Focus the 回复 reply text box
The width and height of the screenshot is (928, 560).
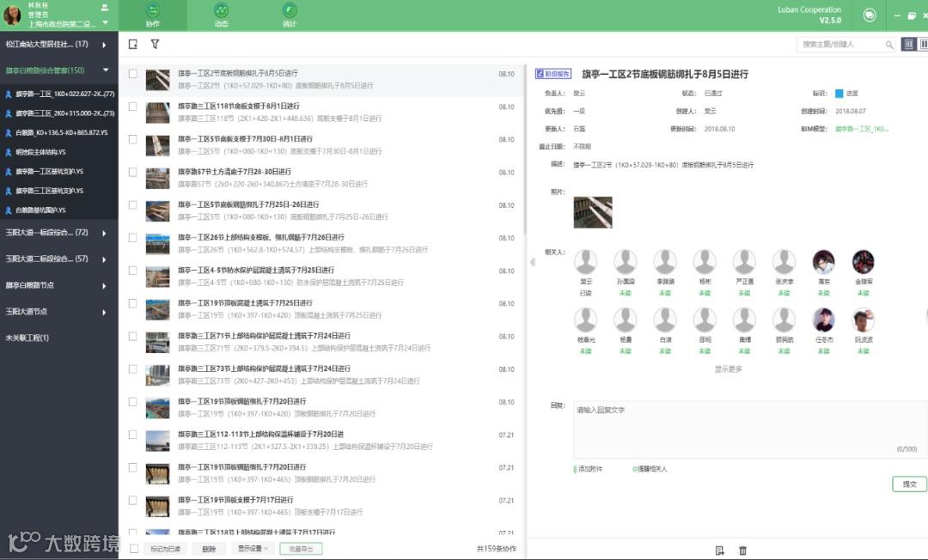749,429
